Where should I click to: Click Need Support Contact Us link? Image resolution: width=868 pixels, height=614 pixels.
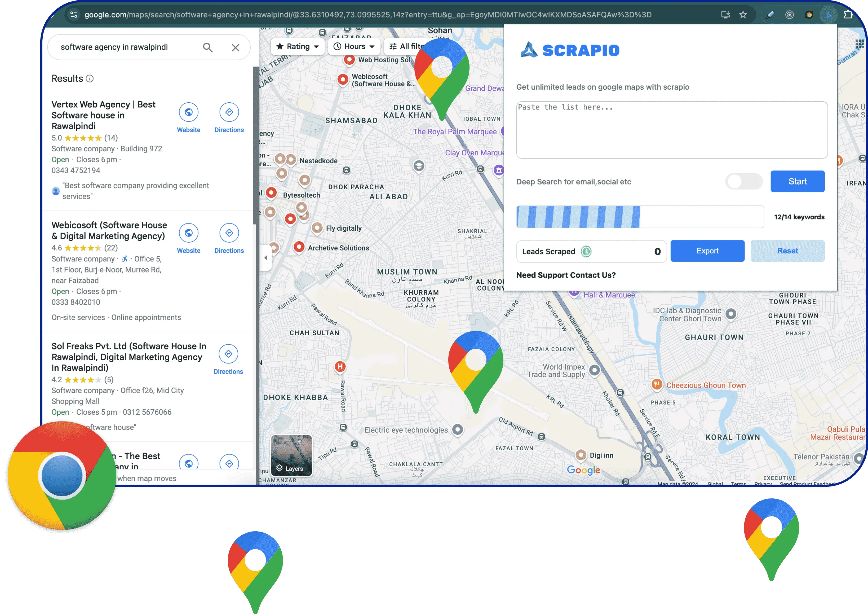566,275
